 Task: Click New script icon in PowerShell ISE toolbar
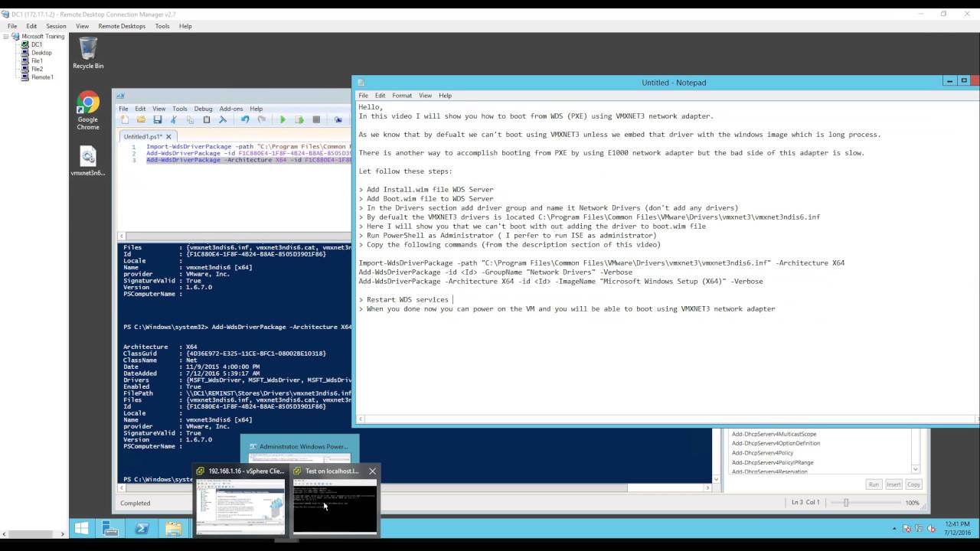click(125, 120)
